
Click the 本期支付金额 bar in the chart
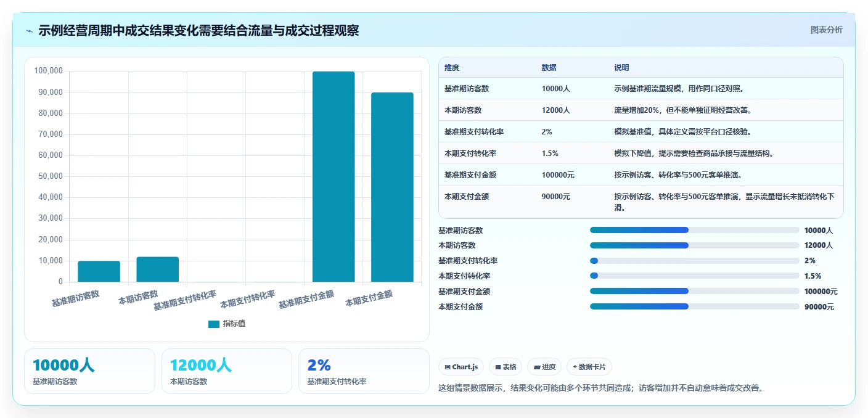392,187
